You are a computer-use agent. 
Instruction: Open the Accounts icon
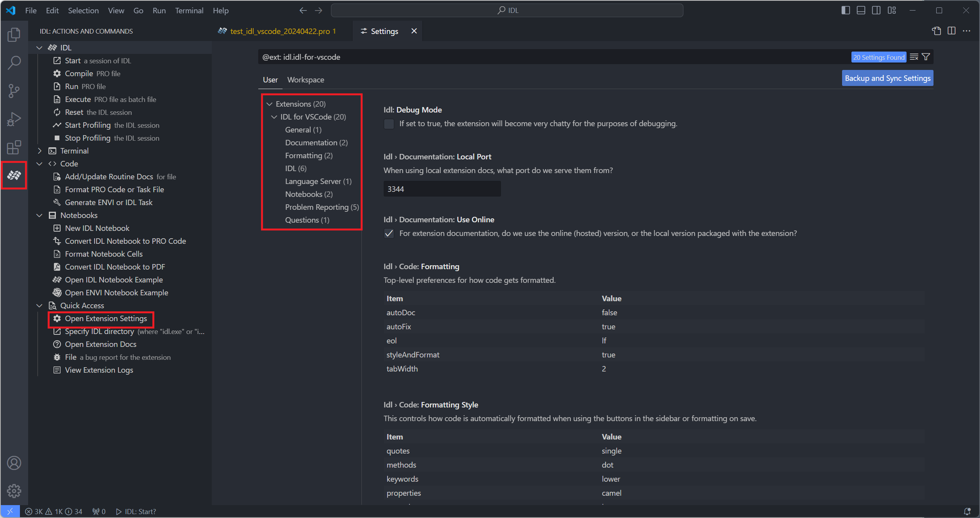(14, 463)
